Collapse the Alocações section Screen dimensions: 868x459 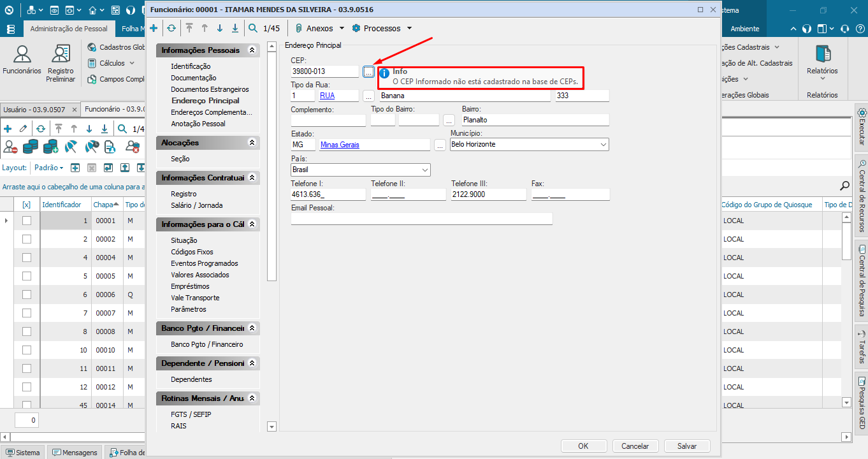[x=252, y=142]
